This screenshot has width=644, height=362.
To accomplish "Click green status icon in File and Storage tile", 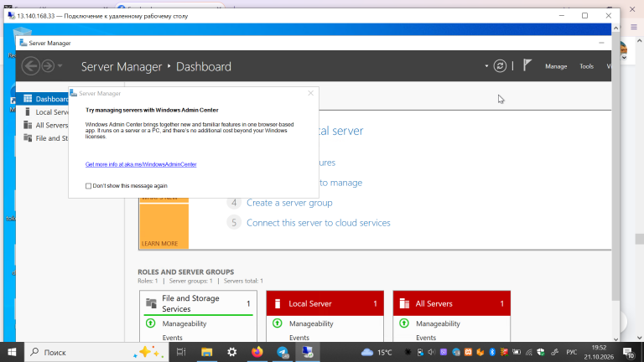I will [151, 323].
